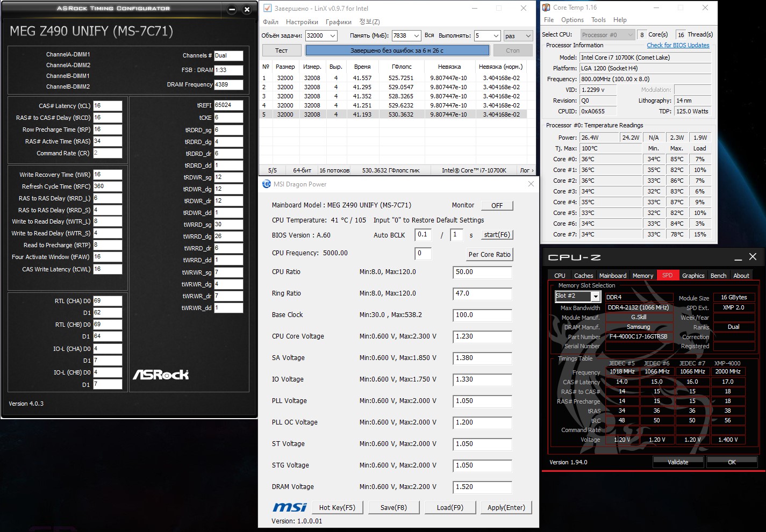Click the Command Rate (CR) value field
This screenshot has width=766, height=532.
pos(108,153)
